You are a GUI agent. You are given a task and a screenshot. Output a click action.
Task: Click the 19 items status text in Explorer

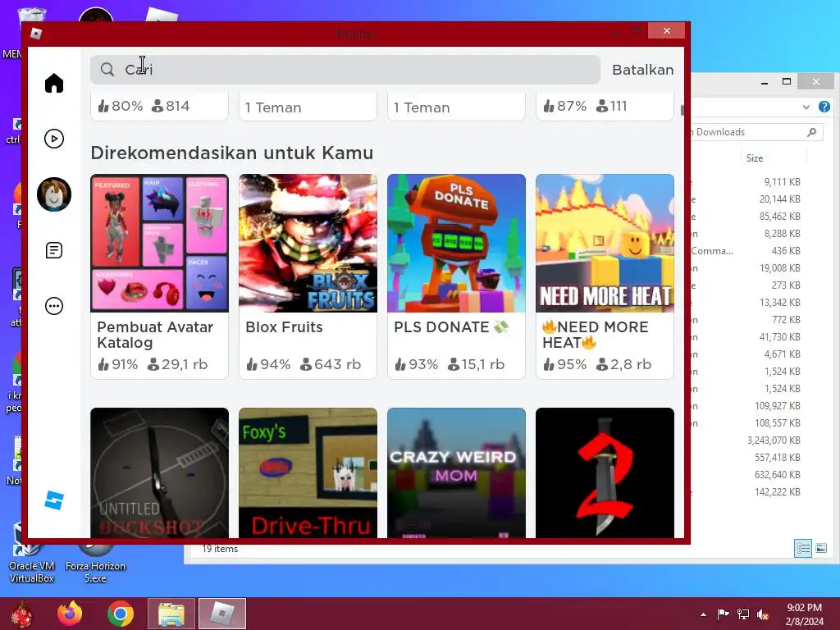point(220,549)
